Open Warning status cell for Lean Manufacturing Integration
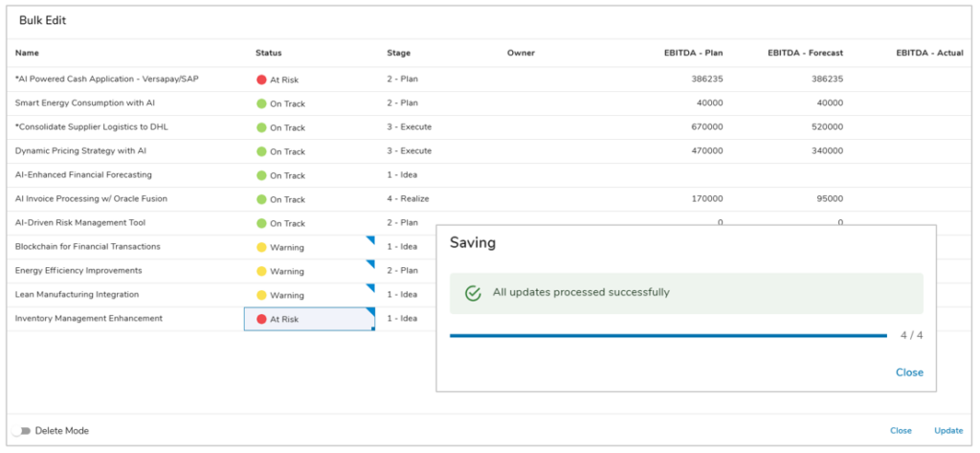Screen dimensions: 980x453 309,295
